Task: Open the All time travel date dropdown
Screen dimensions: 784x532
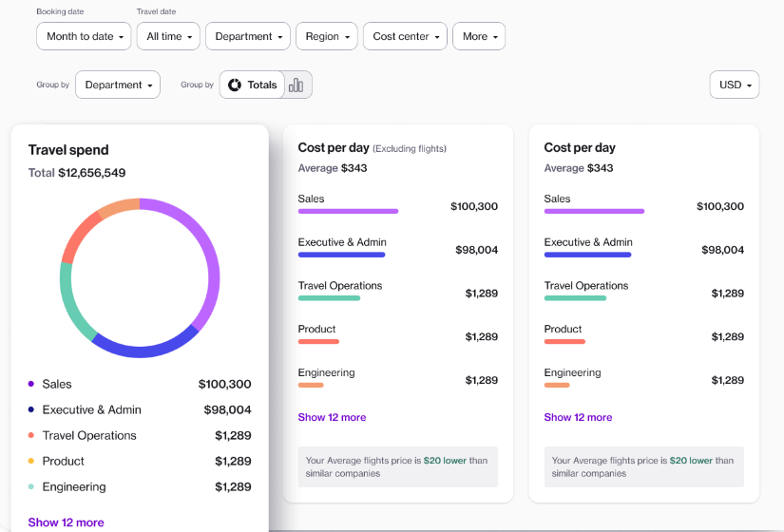Action: 168,36
